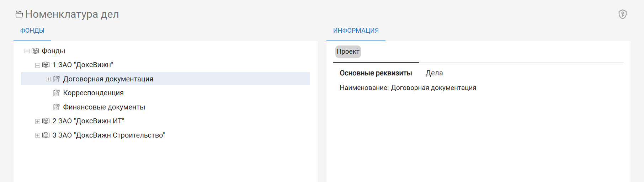This screenshot has height=182, width=644.
Task: Click the Договорная документация section icon
Action: tap(57, 79)
